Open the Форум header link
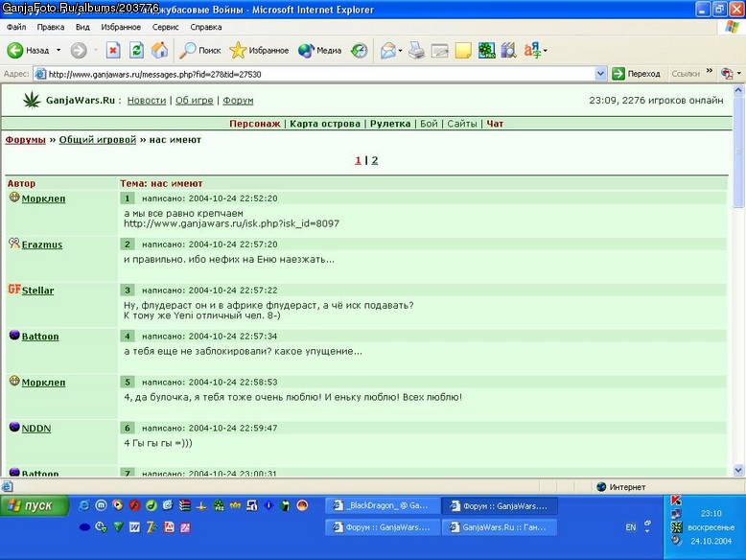Image resolution: width=746 pixels, height=560 pixels. (x=238, y=101)
